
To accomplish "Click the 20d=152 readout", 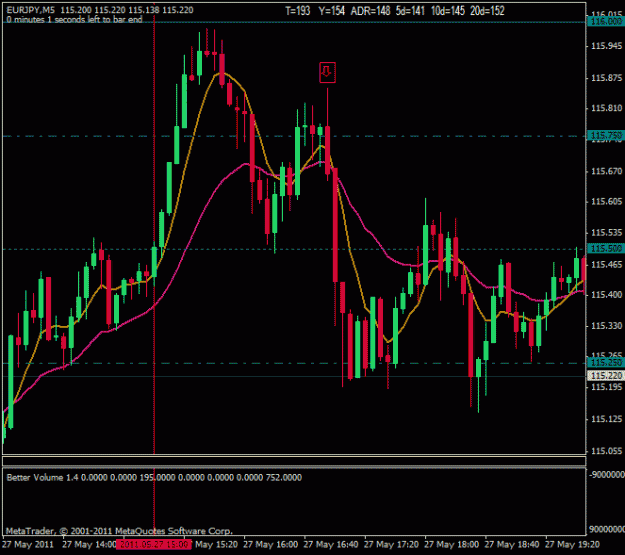I will click(x=487, y=11).
